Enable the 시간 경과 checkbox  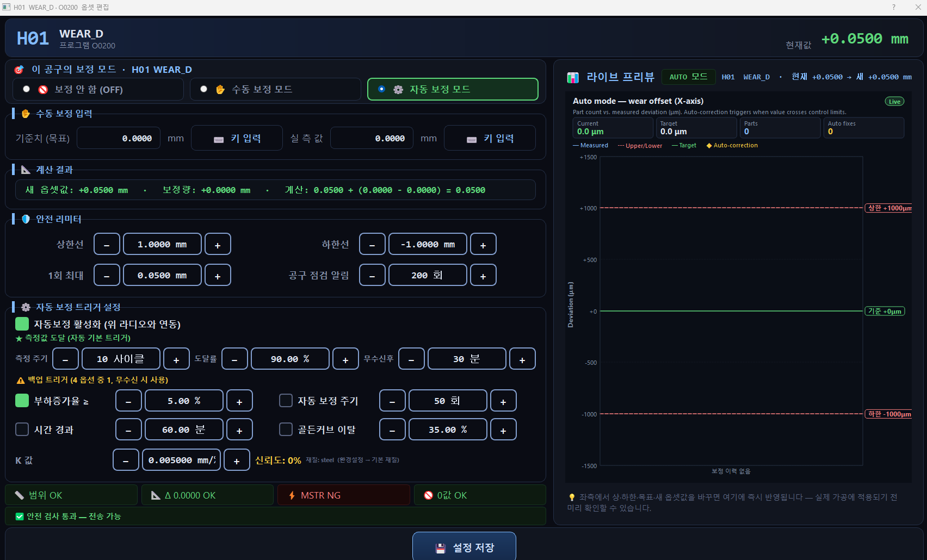coord(22,430)
